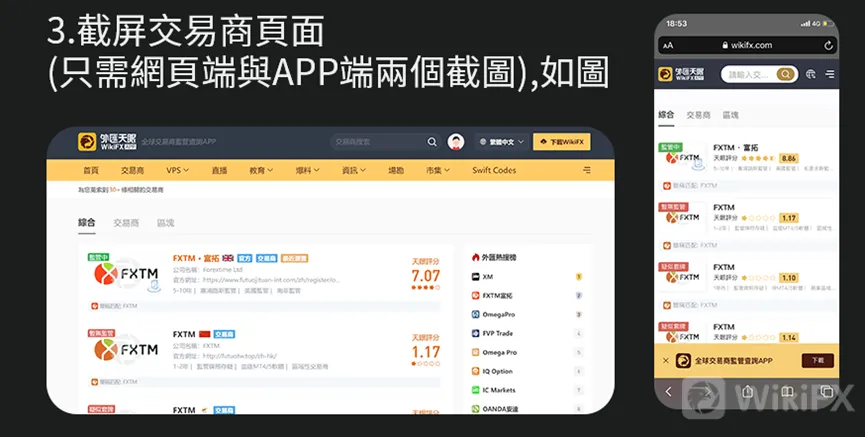
Task: Tap the 1.10 score badge on phone
Action: 789,278
